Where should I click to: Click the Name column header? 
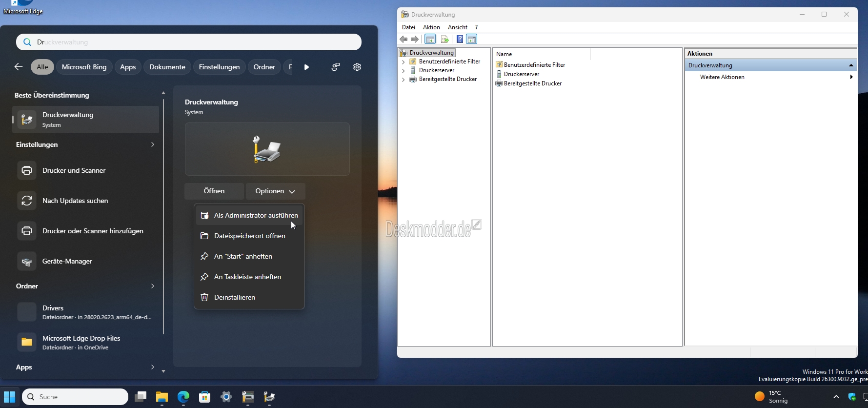click(542, 54)
